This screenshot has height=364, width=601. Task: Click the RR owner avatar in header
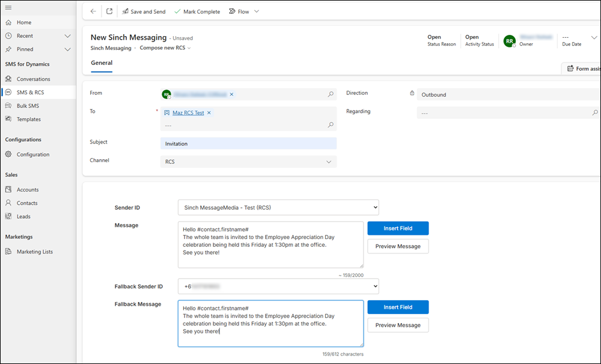pos(510,41)
